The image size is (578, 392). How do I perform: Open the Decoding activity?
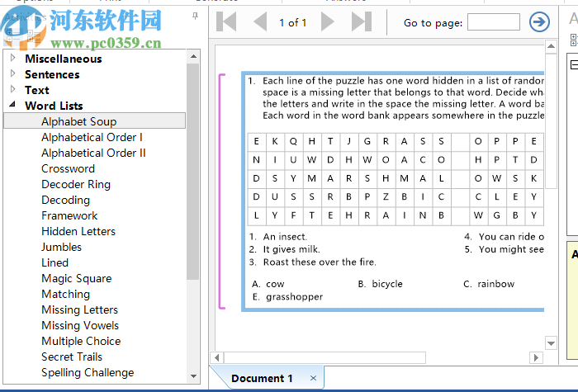[x=65, y=200]
